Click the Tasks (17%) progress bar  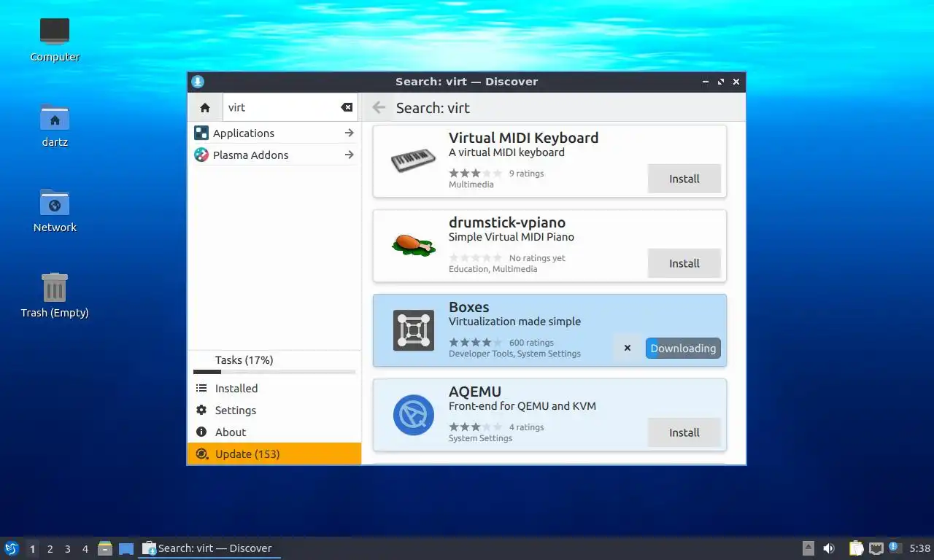(x=274, y=372)
